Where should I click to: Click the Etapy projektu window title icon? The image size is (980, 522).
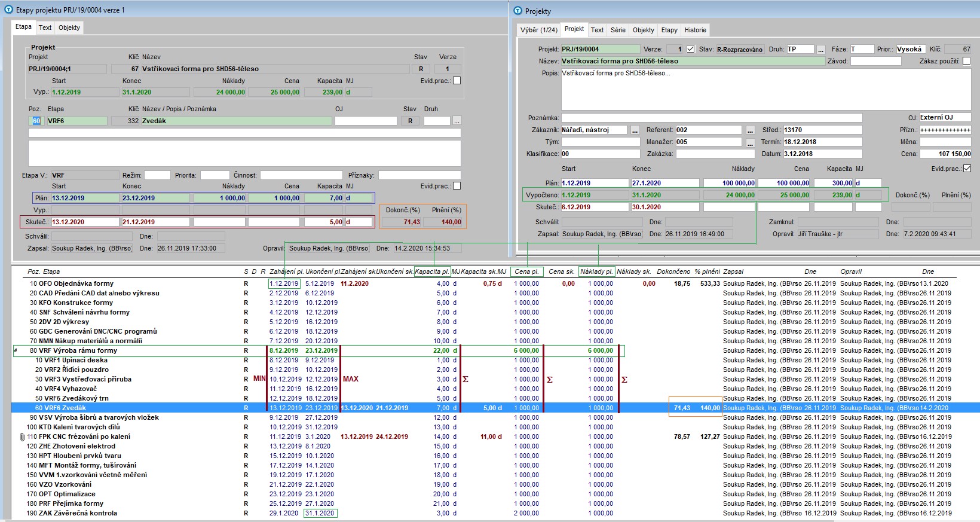click(8, 10)
